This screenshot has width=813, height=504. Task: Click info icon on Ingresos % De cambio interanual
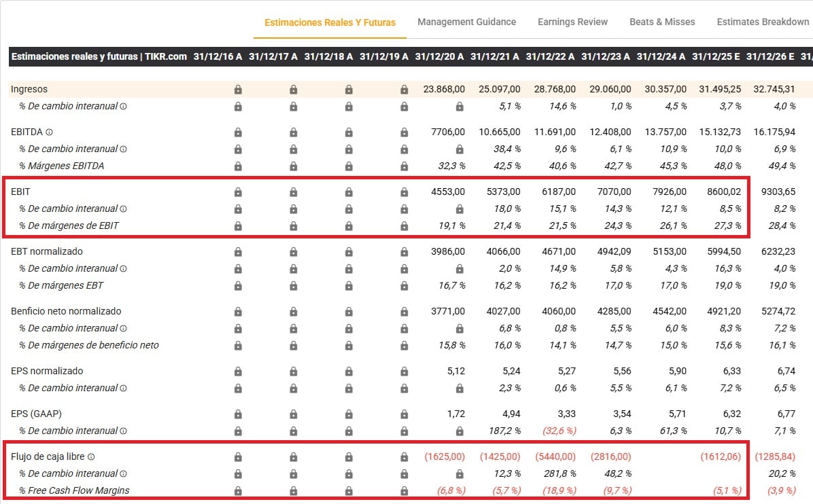(x=123, y=107)
